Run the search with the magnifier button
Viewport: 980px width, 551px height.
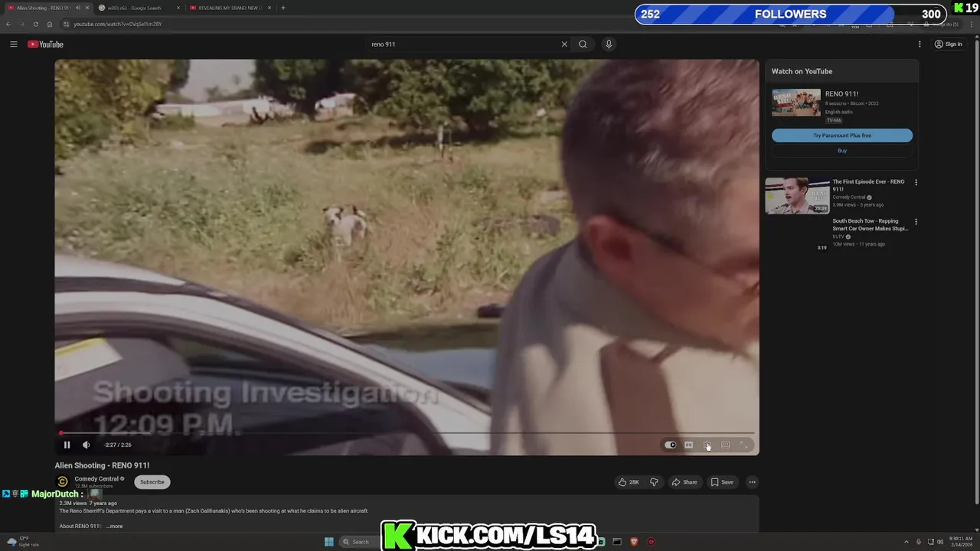[x=583, y=44]
